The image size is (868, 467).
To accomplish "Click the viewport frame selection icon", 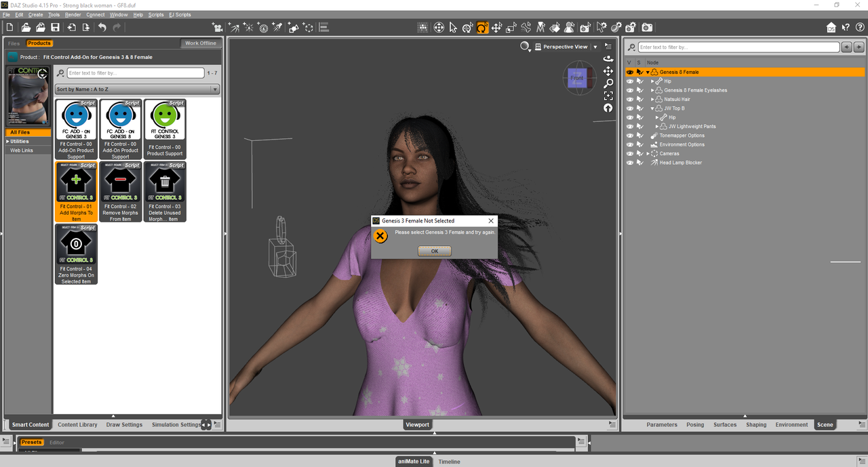I will [x=608, y=96].
